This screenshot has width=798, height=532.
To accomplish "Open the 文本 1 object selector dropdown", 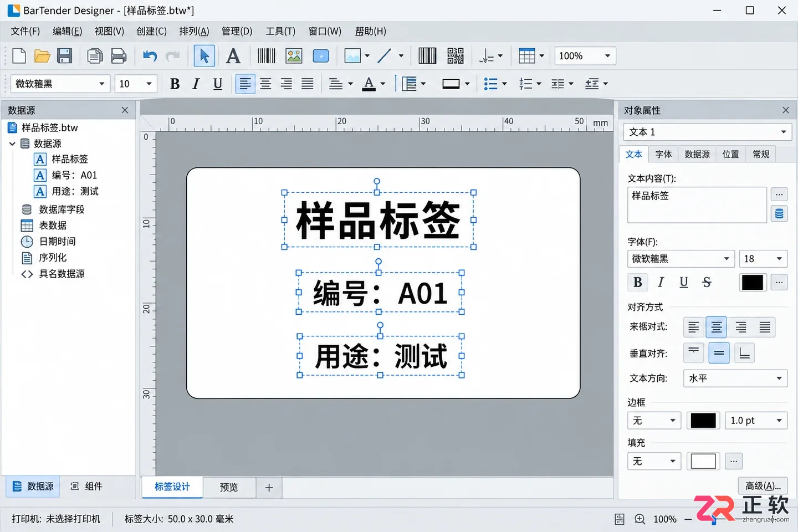I will point(708,132).
